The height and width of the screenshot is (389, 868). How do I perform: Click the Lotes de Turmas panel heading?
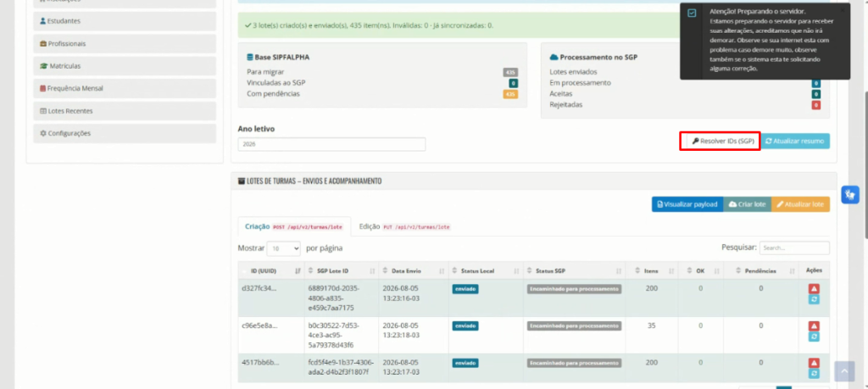[309, 181]
